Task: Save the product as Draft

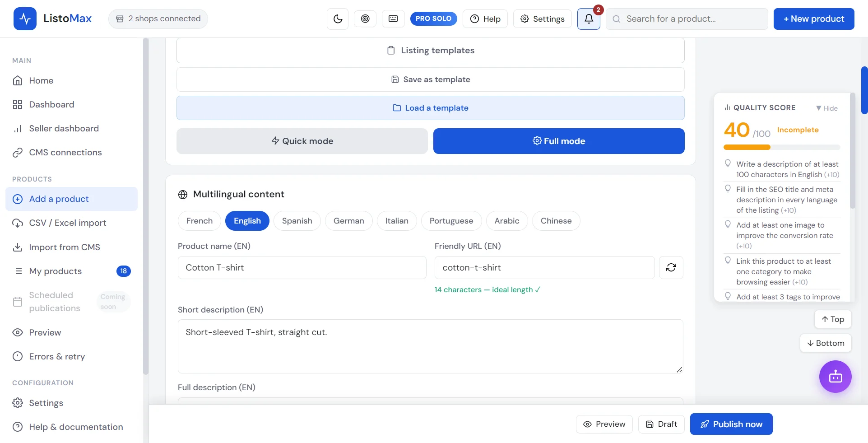Action: pos(661,424)
